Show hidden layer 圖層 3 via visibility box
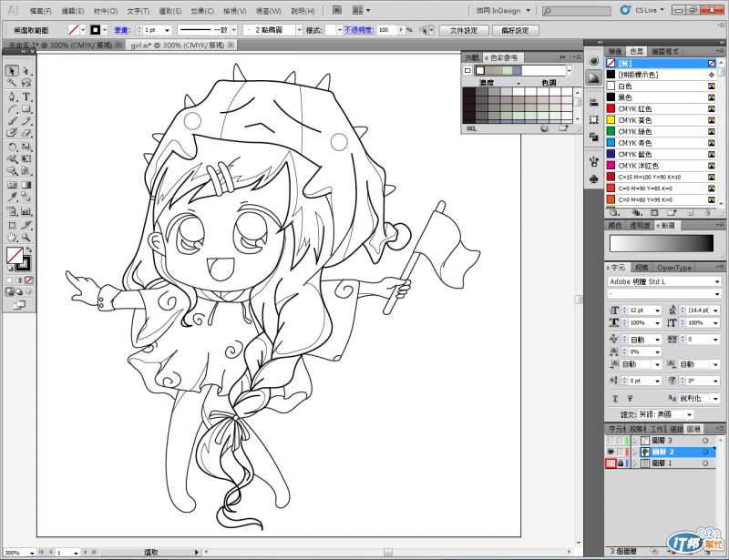729x560 pixels. click(x=611, y=441)
